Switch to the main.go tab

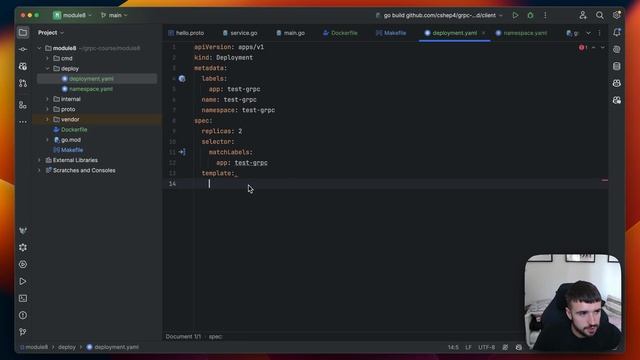tap(291, 33)
